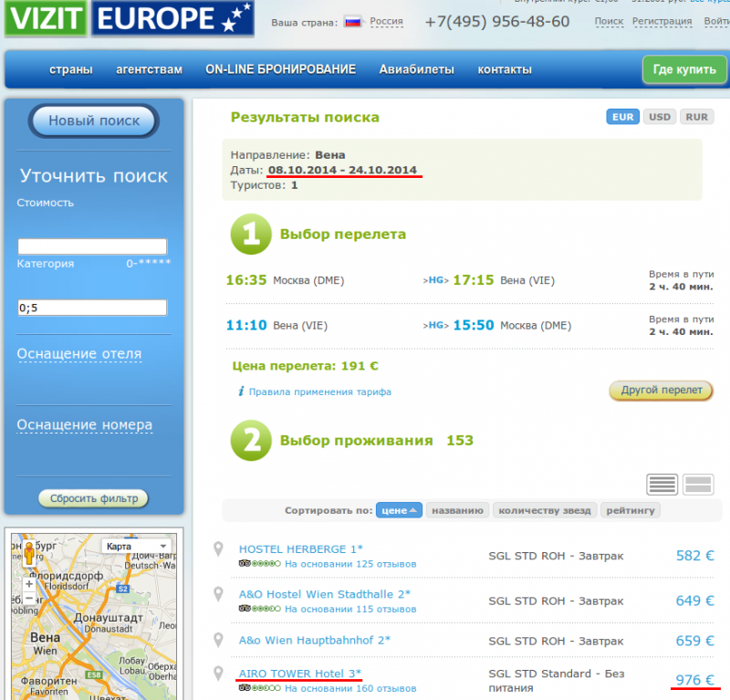Viewport: 730px width, 700px height.
Task: Sort results by количеству звезд
Action: coord(545,510)
